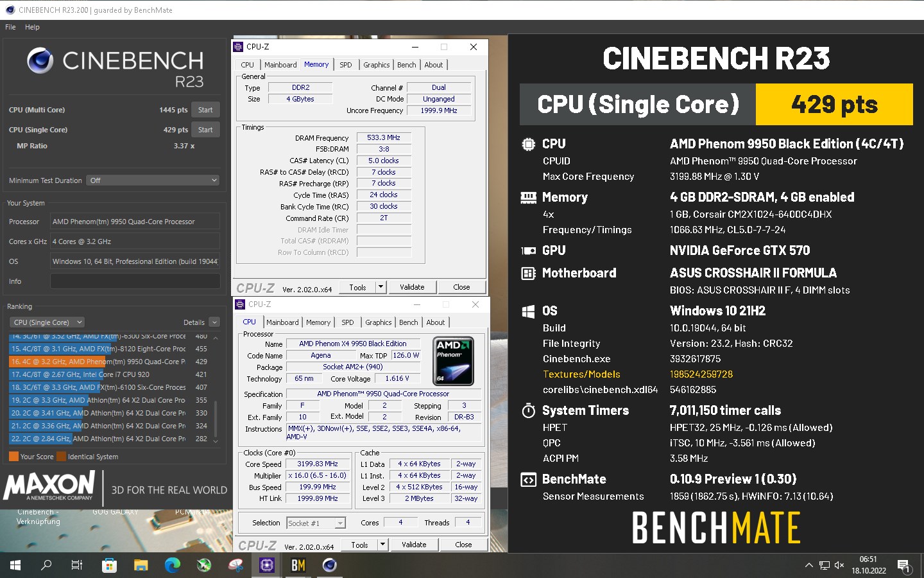Viewport: 924px width, 578px height.
Task: Launch Microsoft Edge from the taskbar
Action: pos(172,565)
